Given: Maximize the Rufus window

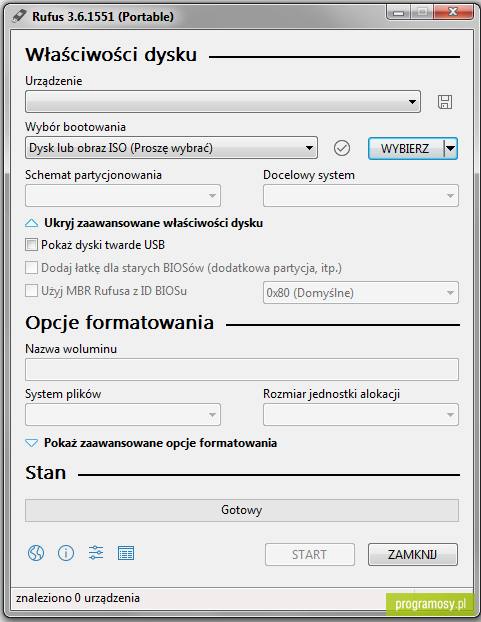Looking at the screenshot, I should tap(422, 12).
